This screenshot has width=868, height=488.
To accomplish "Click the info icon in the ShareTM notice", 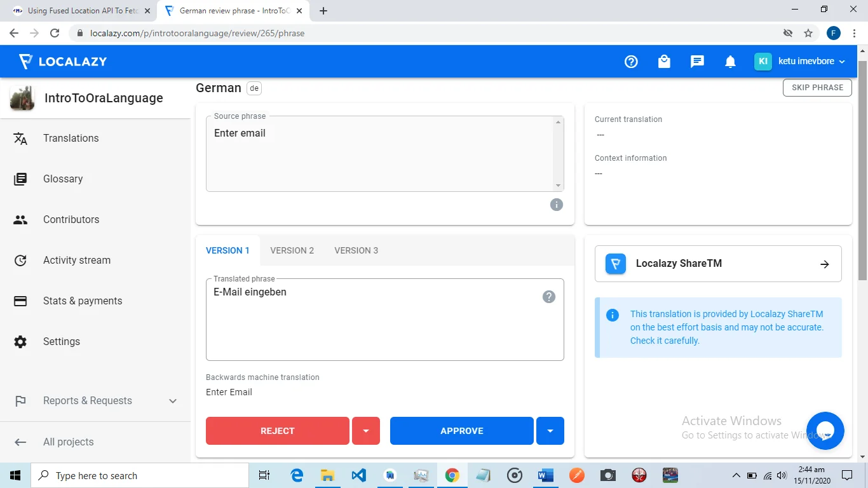I will [x=613, y=315].
